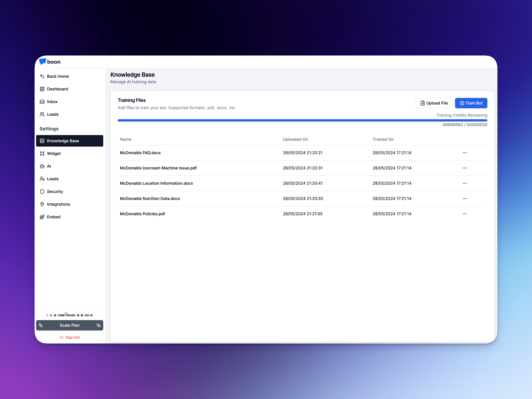Viewport: 532px width, 399px height.
Task: Open options menu for McDonalds Policies.pdf
Action: [465, 214]
